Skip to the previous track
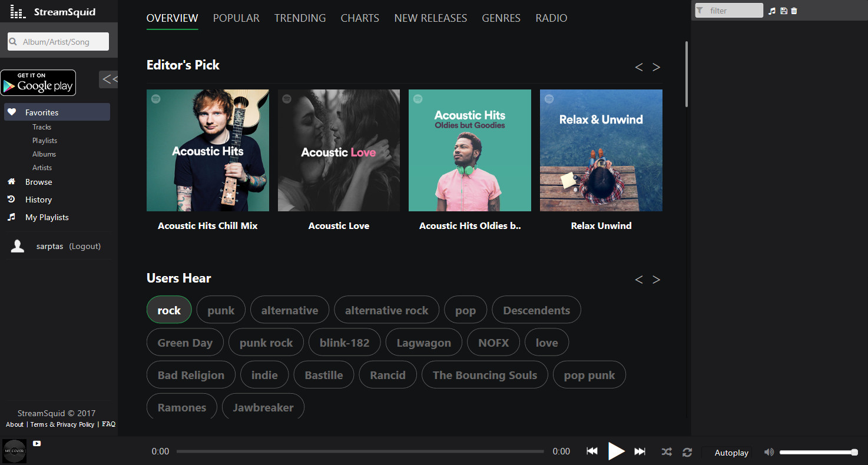The image size is (868, 465). [x=592, y=451]
